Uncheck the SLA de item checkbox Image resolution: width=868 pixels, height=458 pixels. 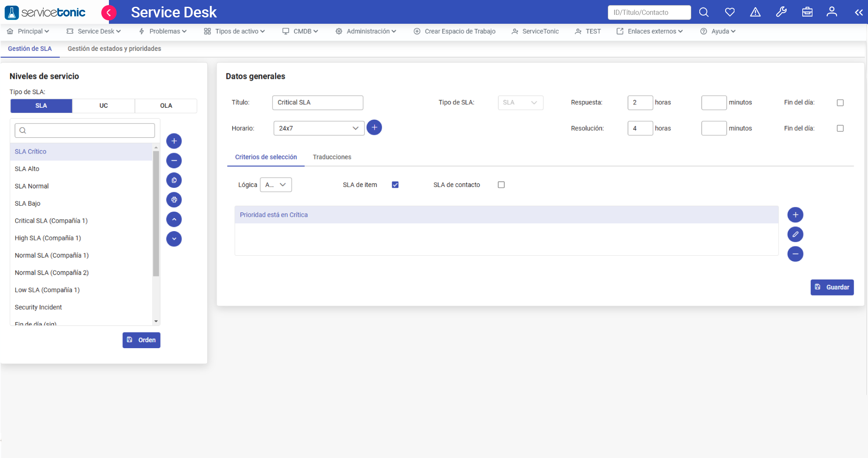(x=395, y=185)
